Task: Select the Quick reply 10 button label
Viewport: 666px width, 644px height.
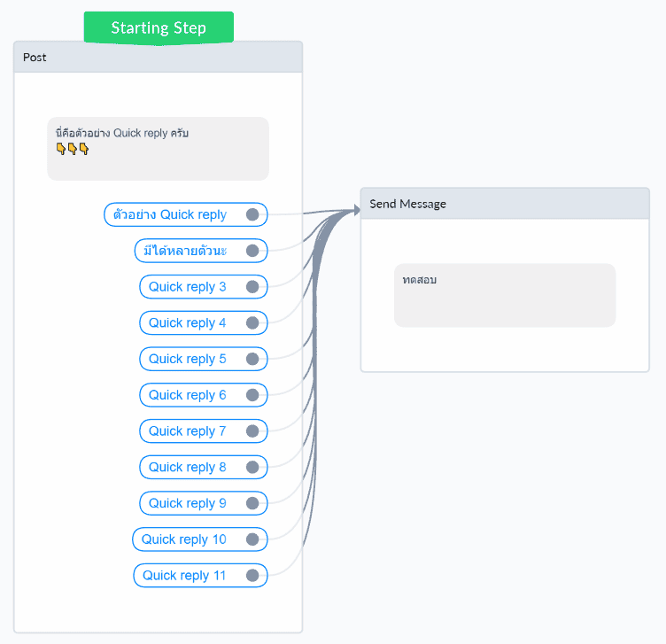Action: 184,539
